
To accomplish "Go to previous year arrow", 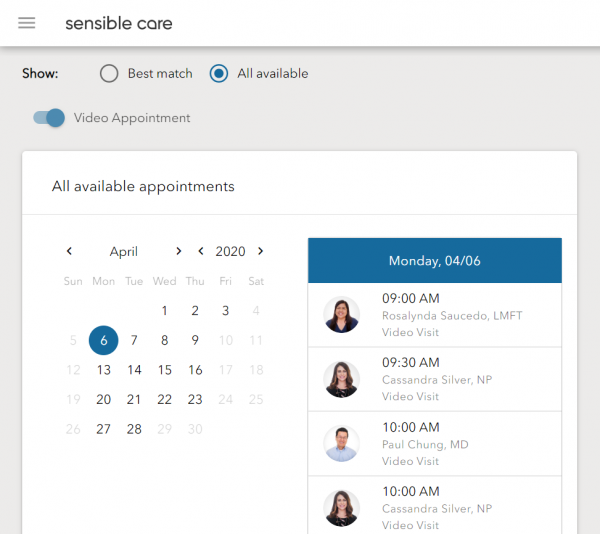I will 201,251.
